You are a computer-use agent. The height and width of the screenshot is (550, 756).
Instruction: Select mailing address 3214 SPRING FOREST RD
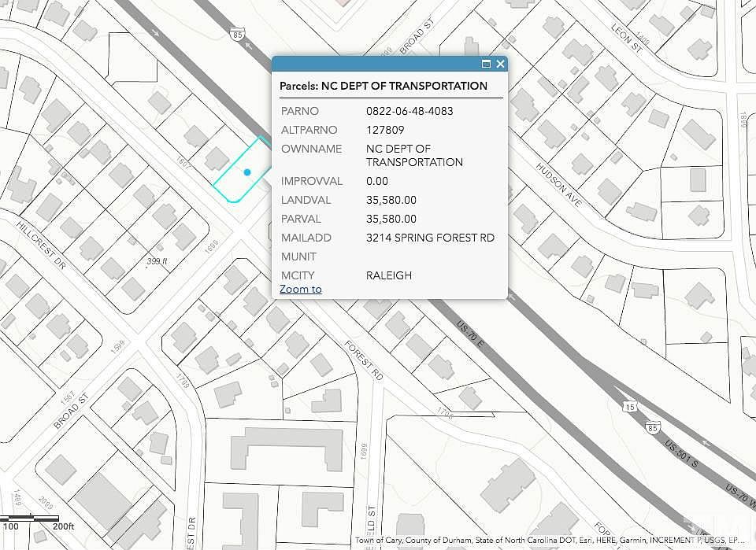(430, 238)
